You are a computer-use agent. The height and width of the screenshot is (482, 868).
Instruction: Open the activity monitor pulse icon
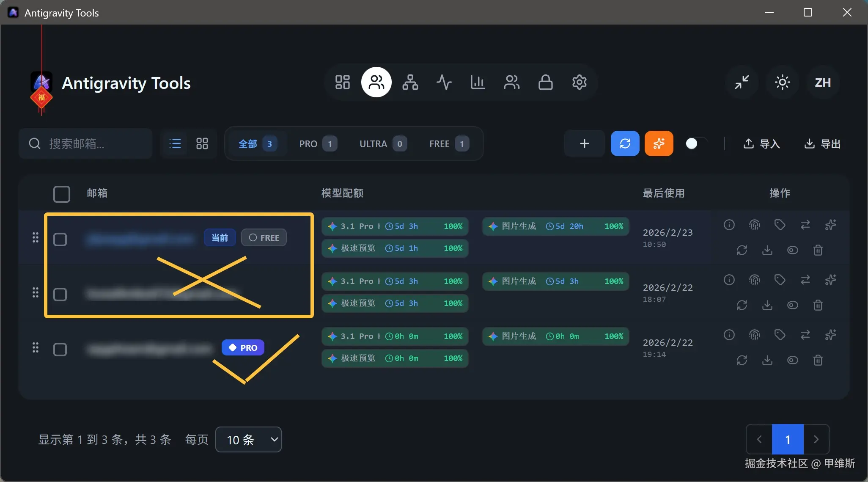pyautogui.click(x=444, y=82)
